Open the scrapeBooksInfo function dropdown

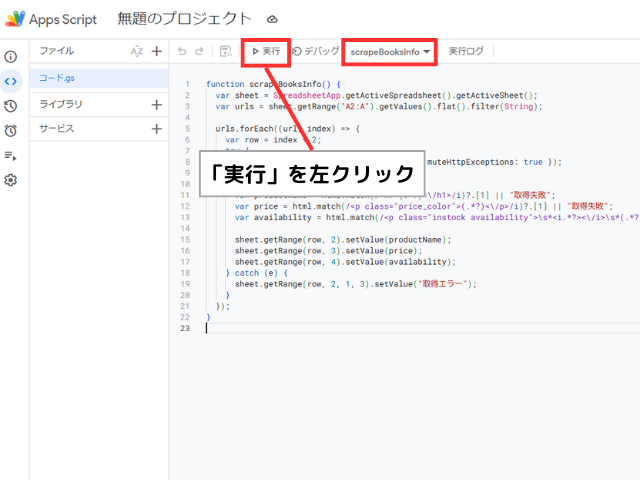pyautogui.click(x=390, y=51)
